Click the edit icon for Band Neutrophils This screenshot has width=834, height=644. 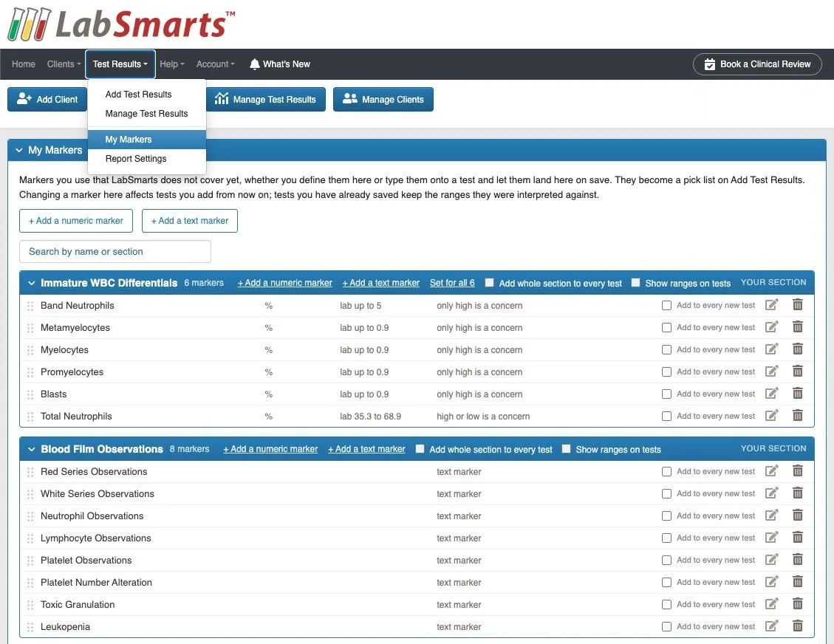point(771,305)
